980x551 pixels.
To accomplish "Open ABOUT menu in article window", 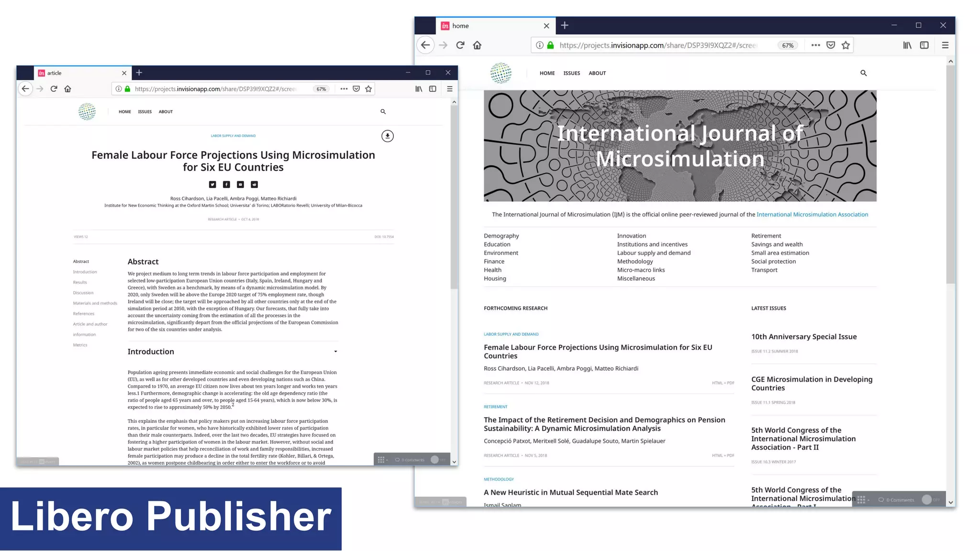I will click(x=166, y=112).
